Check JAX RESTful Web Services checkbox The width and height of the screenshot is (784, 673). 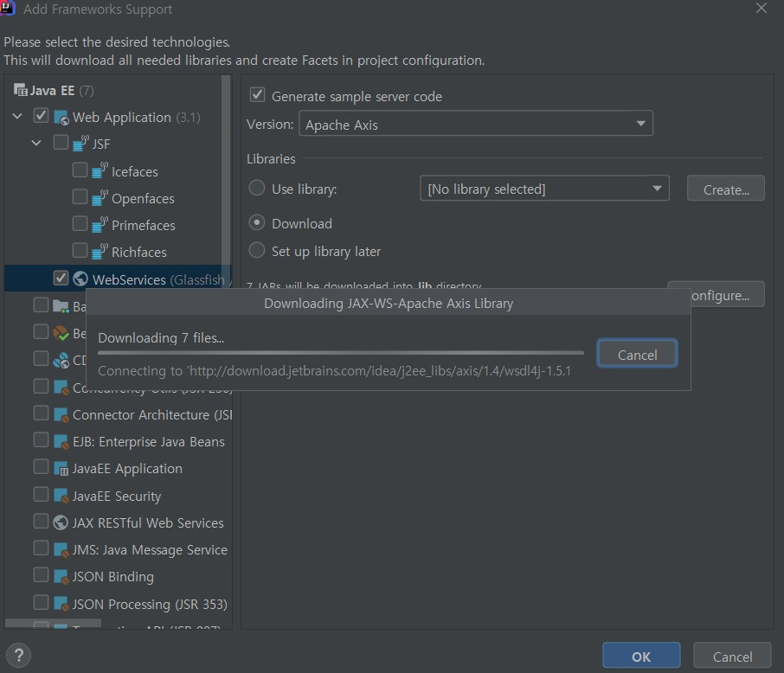pos(41,521)
